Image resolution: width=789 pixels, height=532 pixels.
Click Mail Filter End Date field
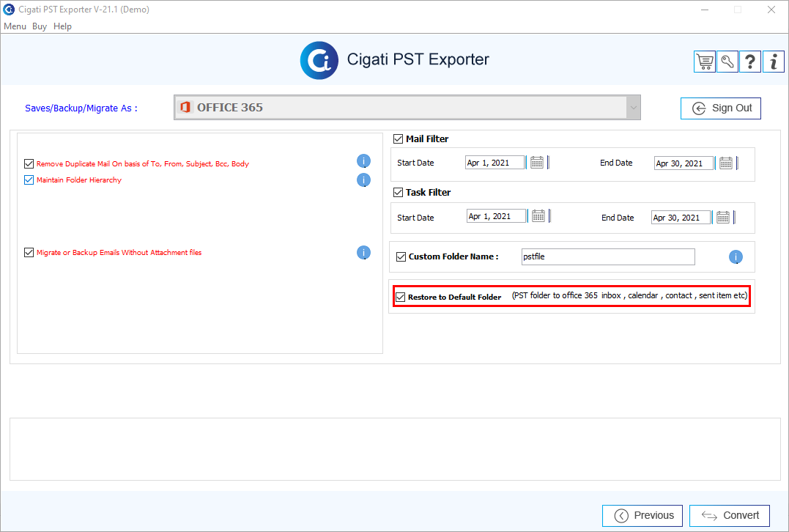684,163
